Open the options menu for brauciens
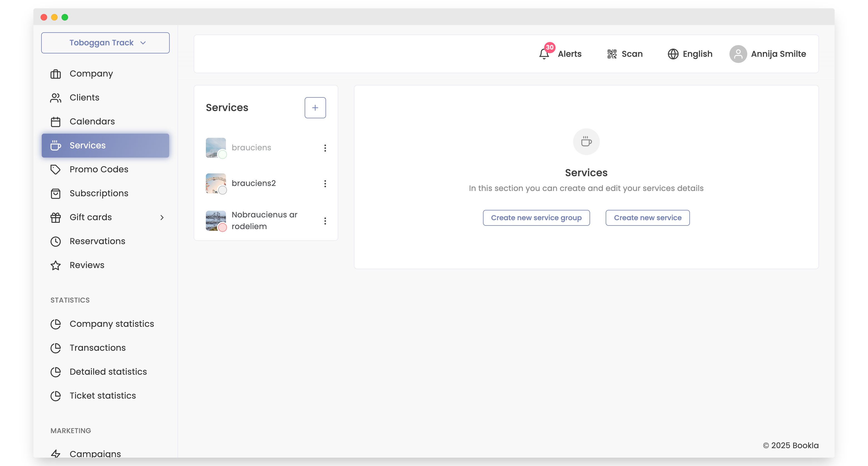Viewport: 868px width, 466px height. coord(325,148)
